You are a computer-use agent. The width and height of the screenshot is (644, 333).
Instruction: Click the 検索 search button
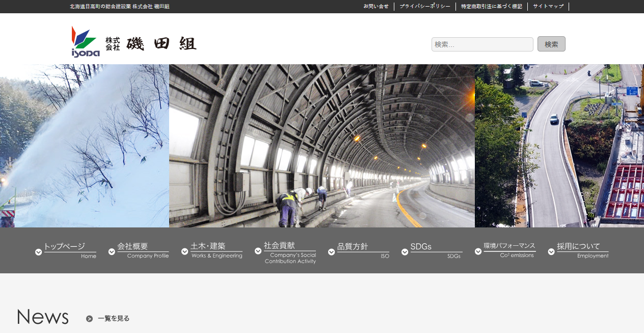[x=551, y=44]
